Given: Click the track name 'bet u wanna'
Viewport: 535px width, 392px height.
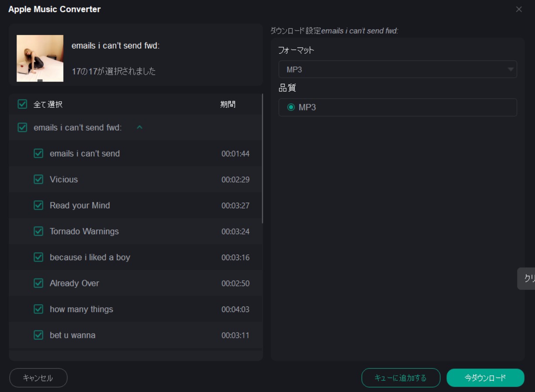Looking at the screenshot, I should (72, 335).
